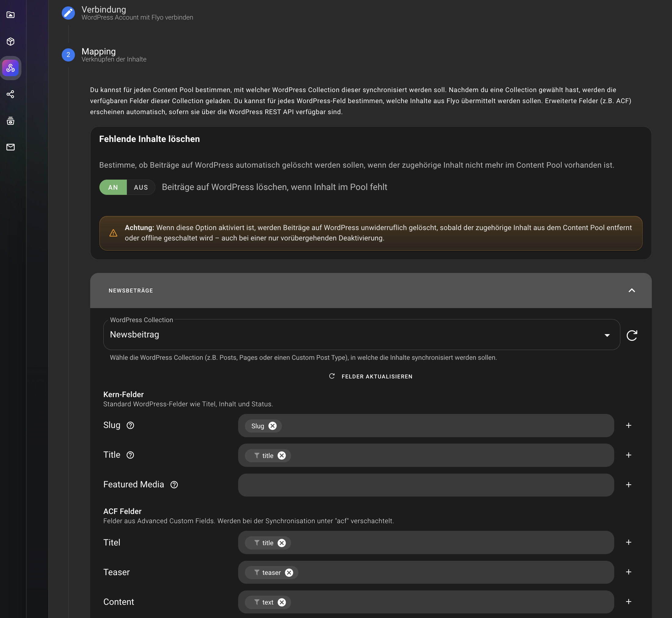Image resolution: width=672 pixels, height=618 pixels.
Task: Add a mapping to the ACF Titel row
Action: pyautogui.click(x=629, y=542)
